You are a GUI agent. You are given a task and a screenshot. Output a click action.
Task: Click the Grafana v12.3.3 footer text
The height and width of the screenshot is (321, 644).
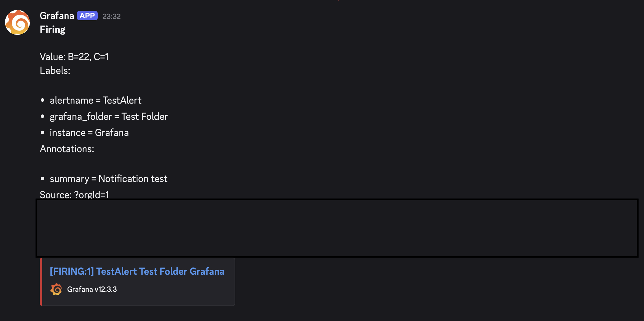point(92,289)
